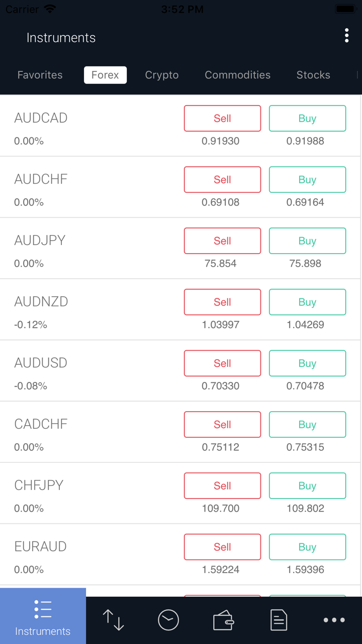
Task: Switch to the Favorites tab
Action: point(40,75)
